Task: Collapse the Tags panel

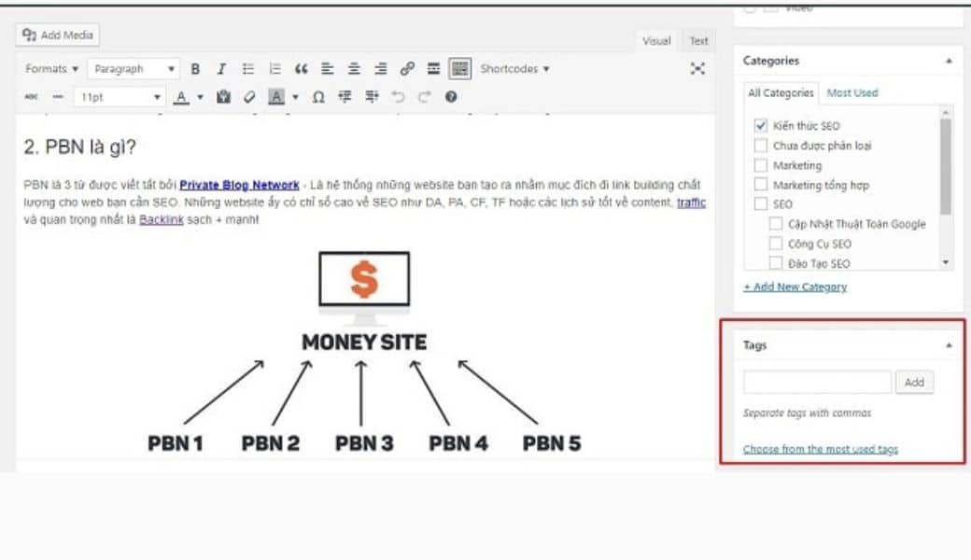Action: tap(949, 345)
